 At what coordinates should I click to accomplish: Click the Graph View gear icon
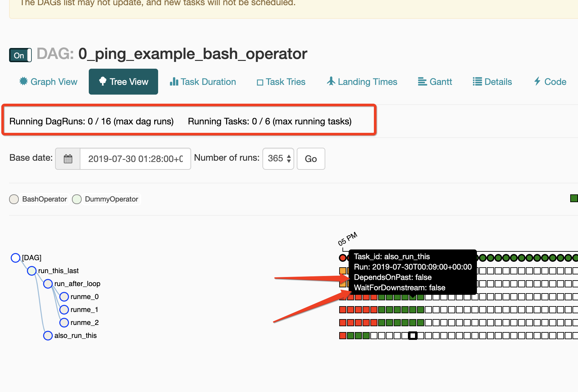pyautogui.click(x=23, y=81)
